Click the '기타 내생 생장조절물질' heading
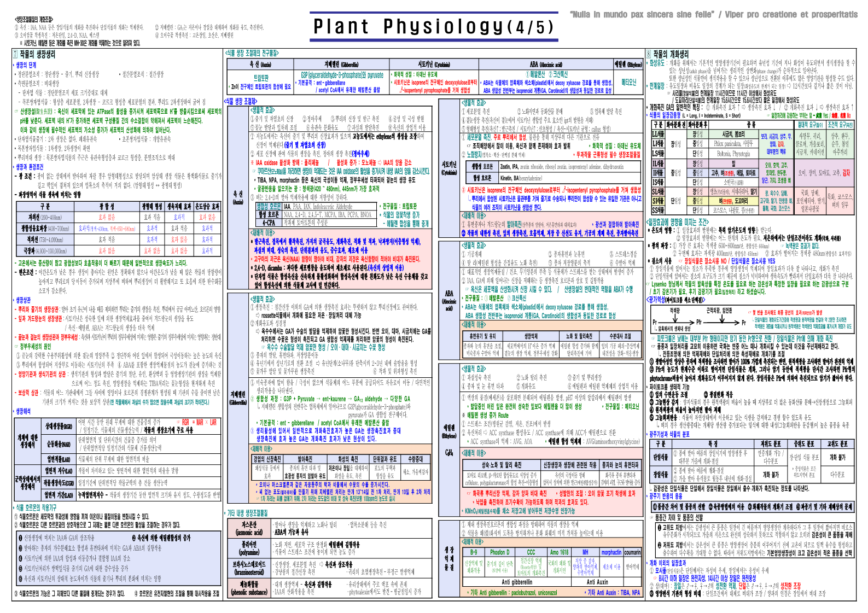Image resolution: width=868 pixels, height=613 pixels. 248,513
